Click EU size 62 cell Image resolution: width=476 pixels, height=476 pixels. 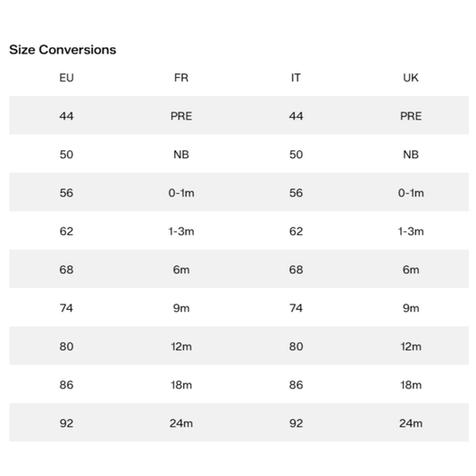click(66, 231)
